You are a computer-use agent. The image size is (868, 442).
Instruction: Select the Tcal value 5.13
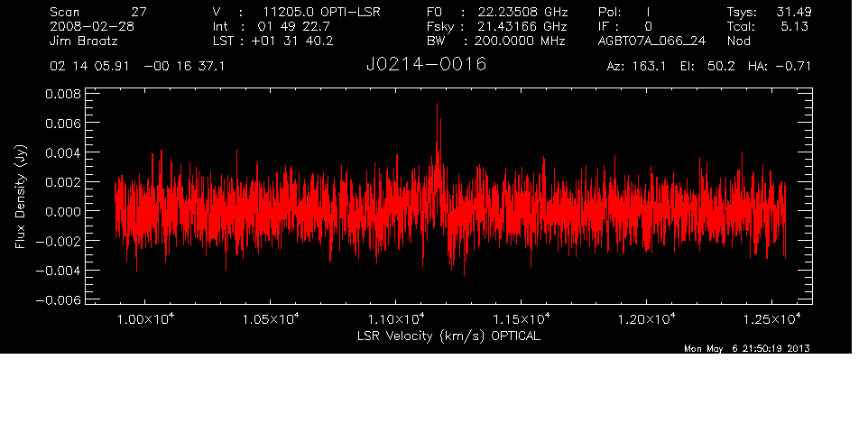(794, 26)
